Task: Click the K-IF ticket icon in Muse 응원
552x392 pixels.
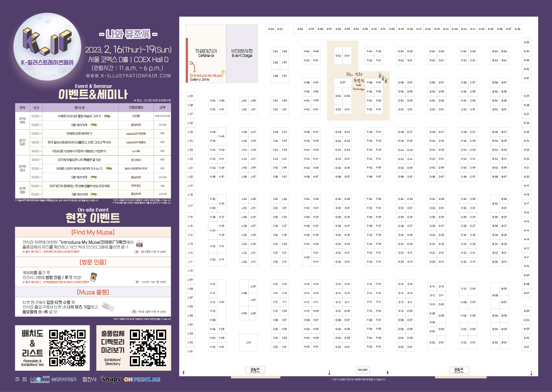Action: pos(108,307)
